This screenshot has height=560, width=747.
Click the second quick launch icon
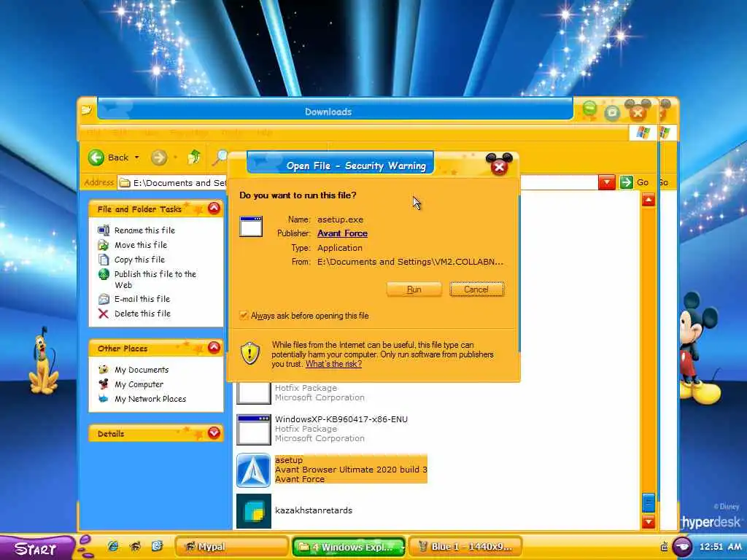pos(135,546)
